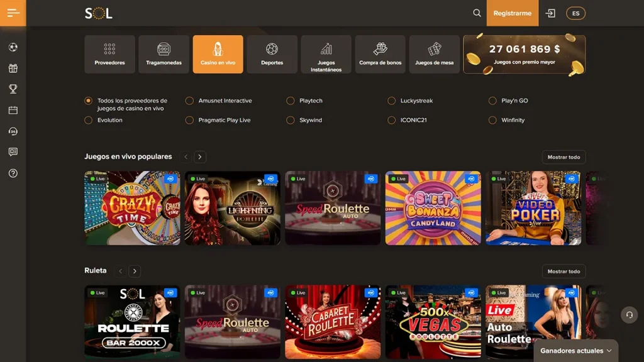Image resolution: width=644 pixels, height=362 pixels.
Task: Select ICONIC21 provider filter
Action: pos(391,120)
